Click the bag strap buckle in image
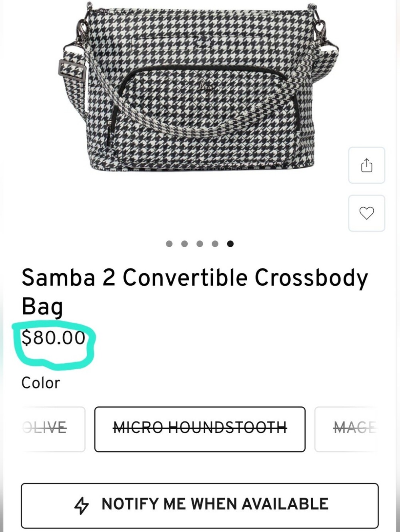Image resolution: width=400 pixels, height=532 pixels. pyautogui.click(x=72, y=71)
